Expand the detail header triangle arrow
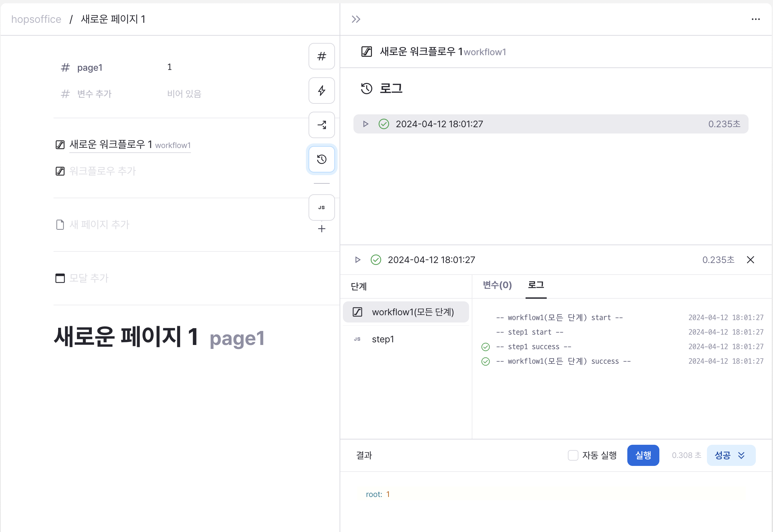 (357, 260)
